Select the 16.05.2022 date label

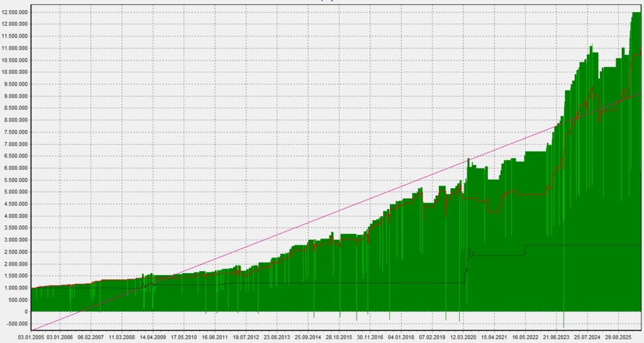pyautogui.click(x=525, y=337)
